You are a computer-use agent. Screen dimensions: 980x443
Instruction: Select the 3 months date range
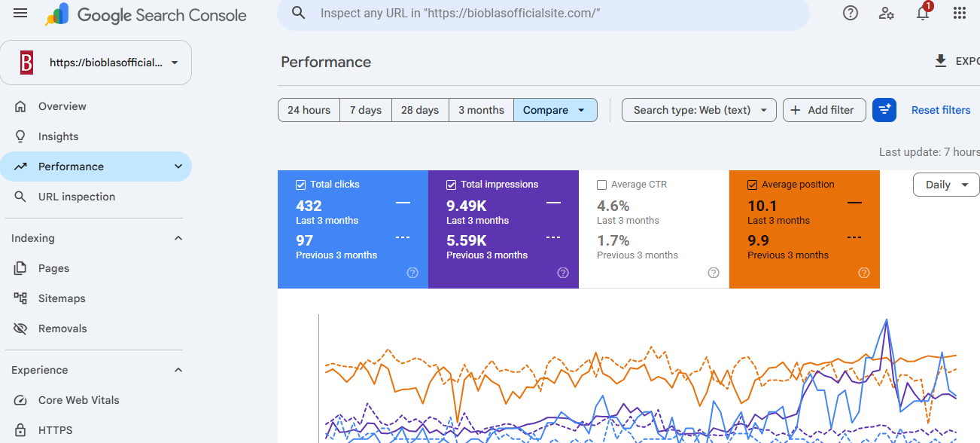pyautogui.click(x=482, y=110)
